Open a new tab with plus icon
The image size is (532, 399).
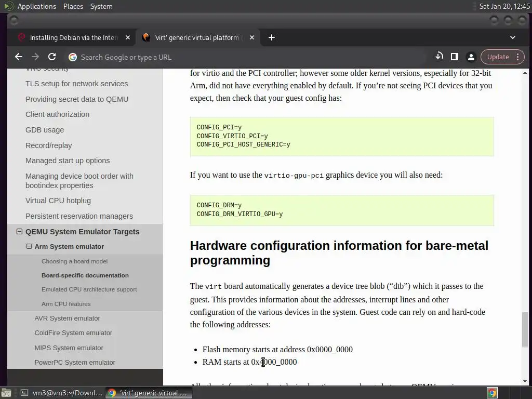coord(271,37)
